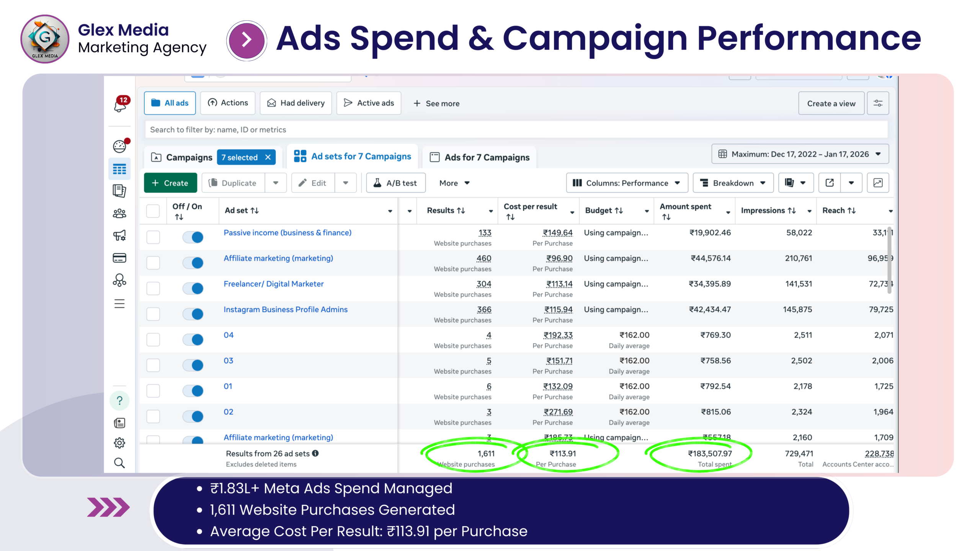Viewport: 980px width, 551px height.
Task: Select the Had delivery filter tab
Action: click(296, 103)
